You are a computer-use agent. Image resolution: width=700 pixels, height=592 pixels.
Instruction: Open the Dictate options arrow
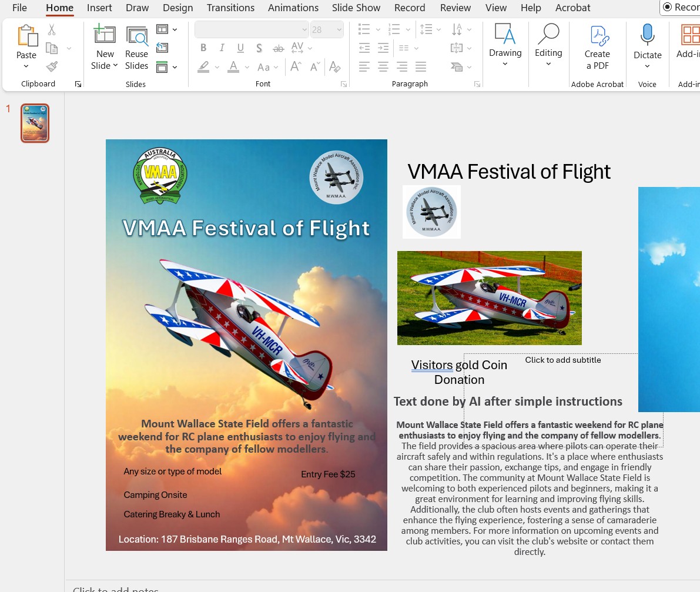[x=647, y=66]
